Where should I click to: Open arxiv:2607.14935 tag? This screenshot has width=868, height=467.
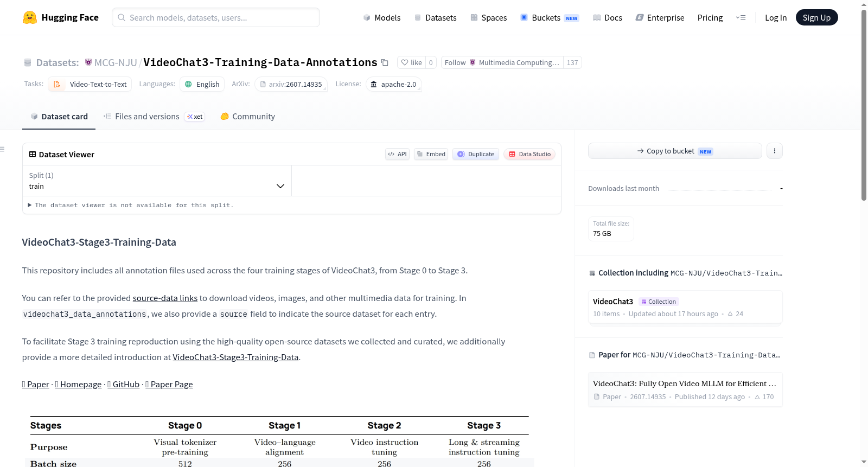coord(291,84)
